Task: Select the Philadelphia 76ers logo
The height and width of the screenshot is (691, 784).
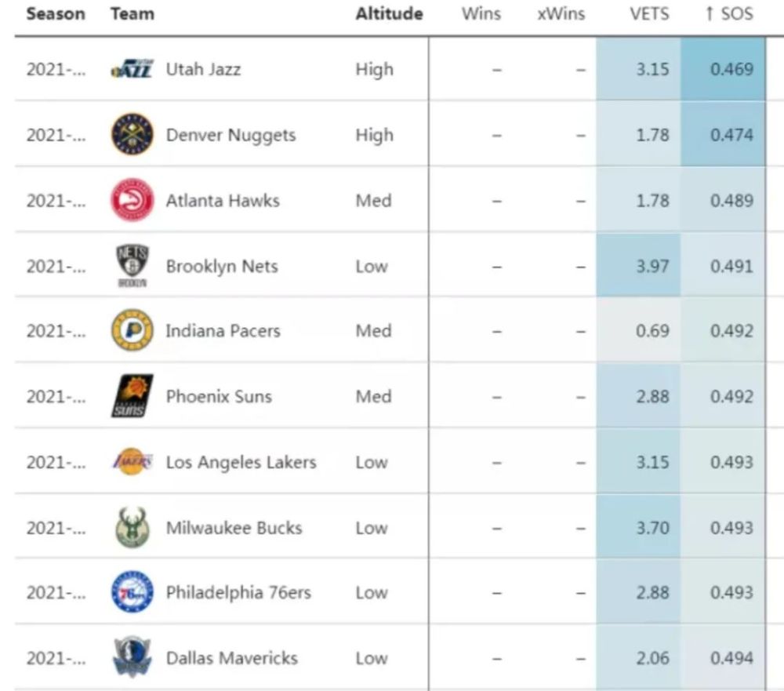Action: [x=132, y=592]
